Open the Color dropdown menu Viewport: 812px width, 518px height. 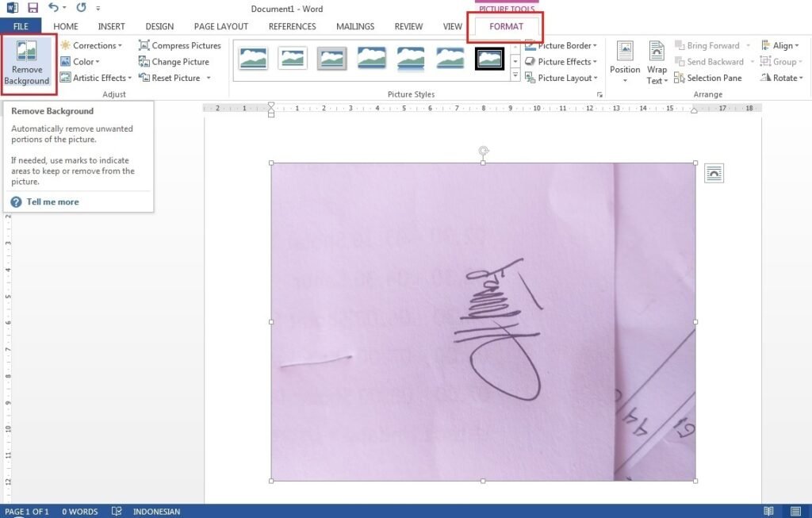pyautogui.click(x=86, y=62)
